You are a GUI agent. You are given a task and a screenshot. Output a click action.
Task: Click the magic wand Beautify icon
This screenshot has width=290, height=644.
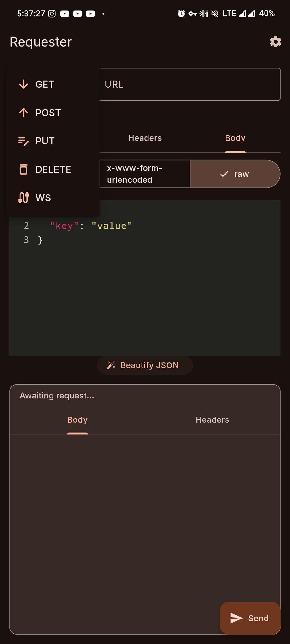tap(111, 365)
